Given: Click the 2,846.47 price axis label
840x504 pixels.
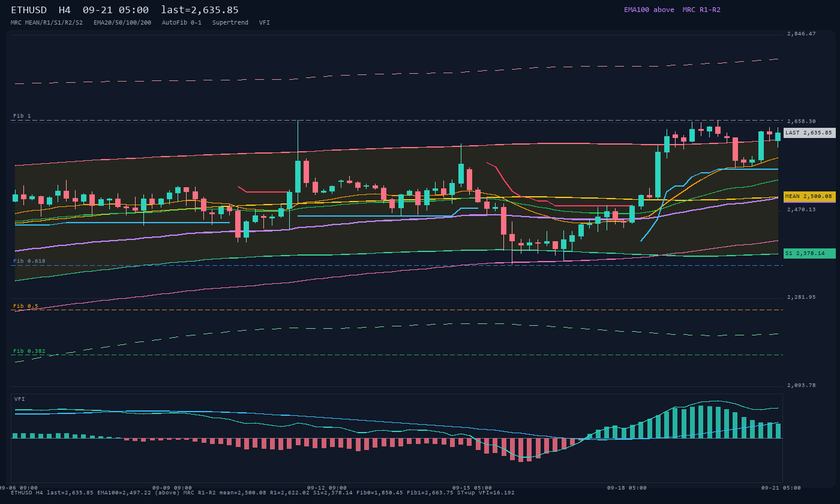Looking at the screenshot, I should point(802,34).
